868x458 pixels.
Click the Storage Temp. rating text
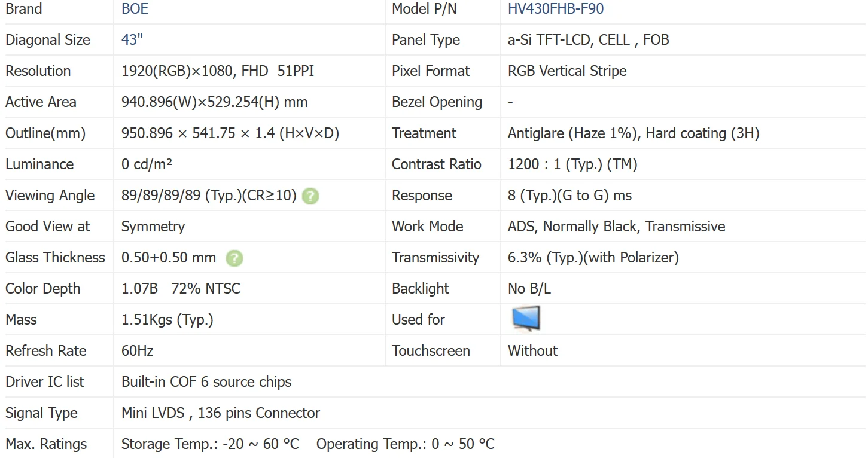point(210,444)
